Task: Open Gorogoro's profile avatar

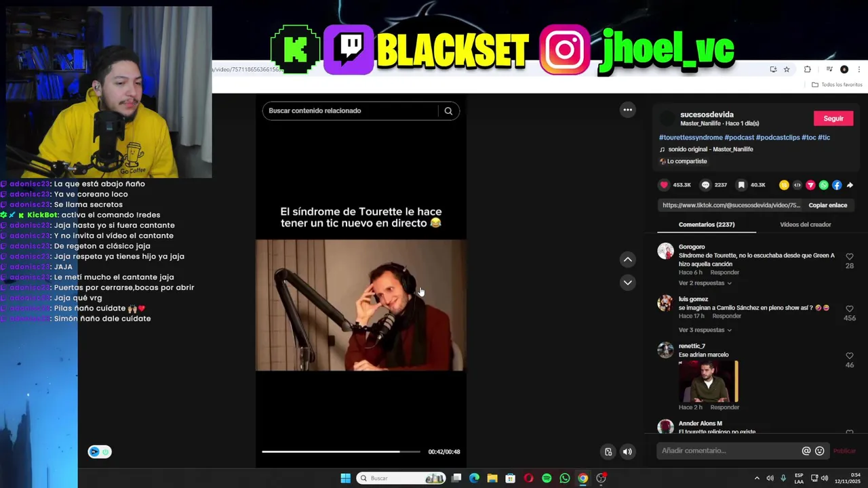Action: click(x=666, y=251)
